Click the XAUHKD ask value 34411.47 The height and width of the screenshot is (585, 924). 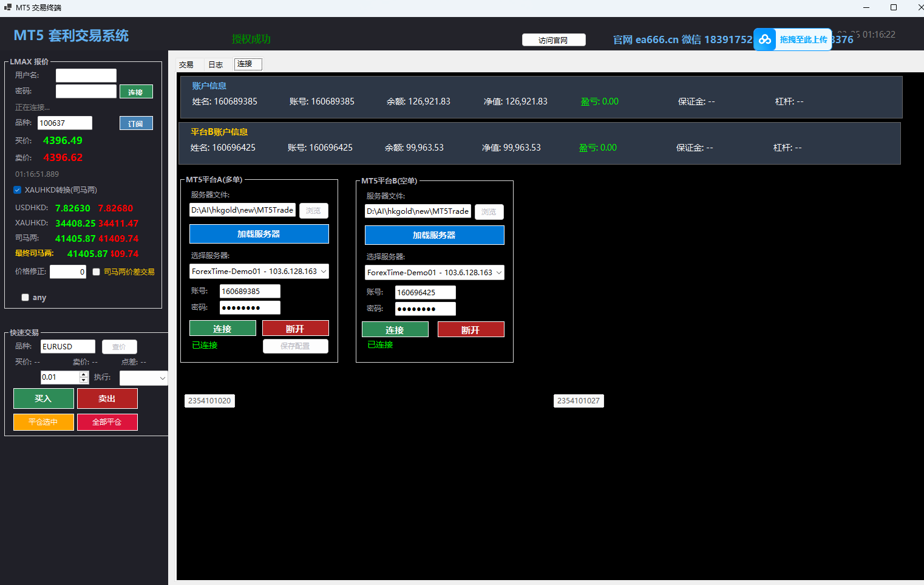[118, 224]
